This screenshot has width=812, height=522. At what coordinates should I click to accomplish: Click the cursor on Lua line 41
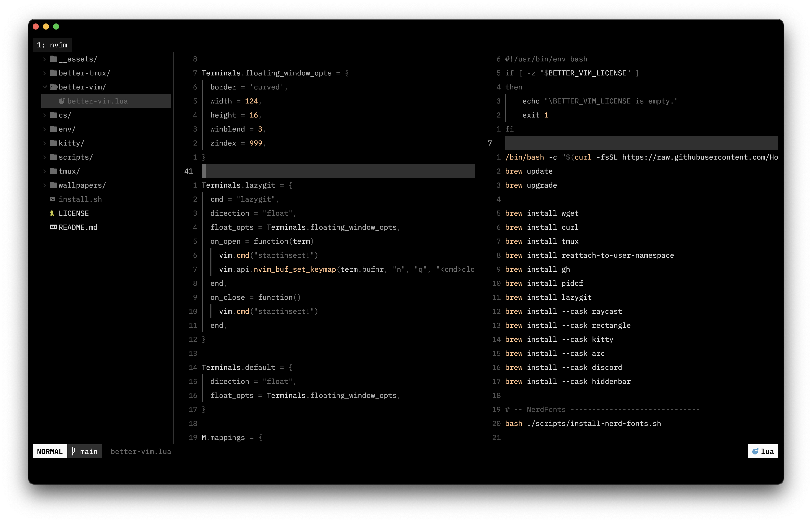click(204, 171)
